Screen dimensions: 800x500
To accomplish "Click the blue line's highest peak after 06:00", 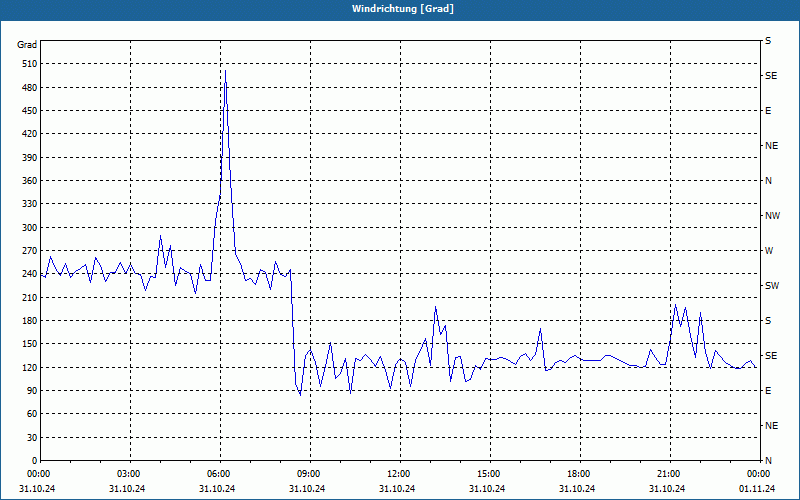I will 225,70.
